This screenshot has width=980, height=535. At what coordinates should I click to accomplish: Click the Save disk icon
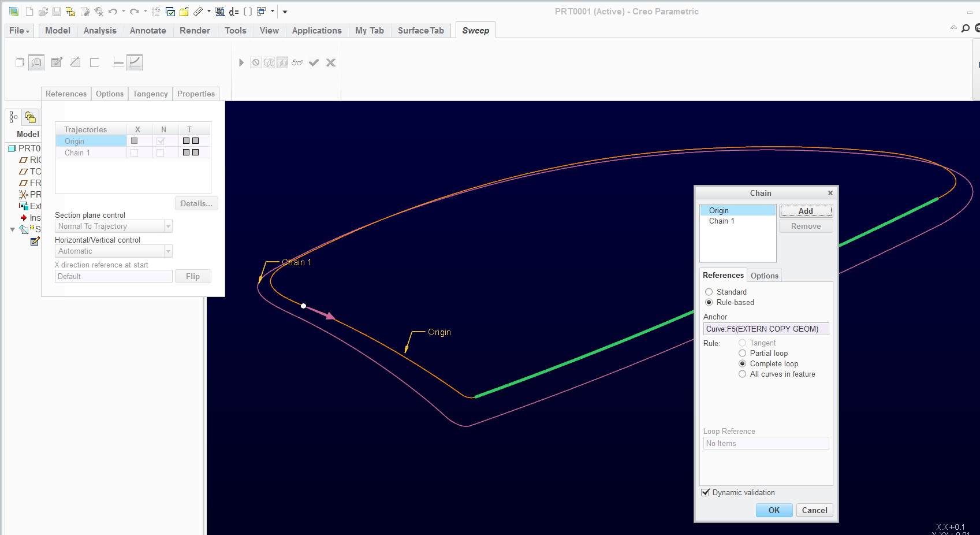(x=57, y=12)
